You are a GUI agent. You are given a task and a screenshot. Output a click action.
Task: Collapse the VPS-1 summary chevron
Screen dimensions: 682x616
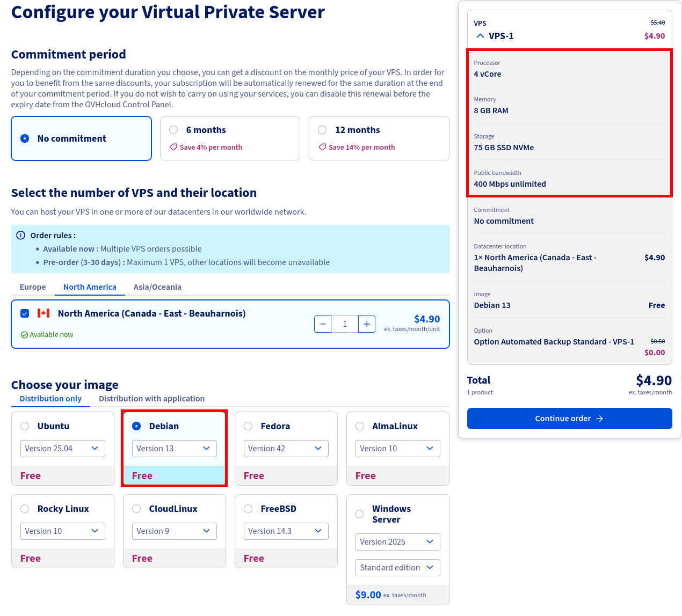(480, 35)
